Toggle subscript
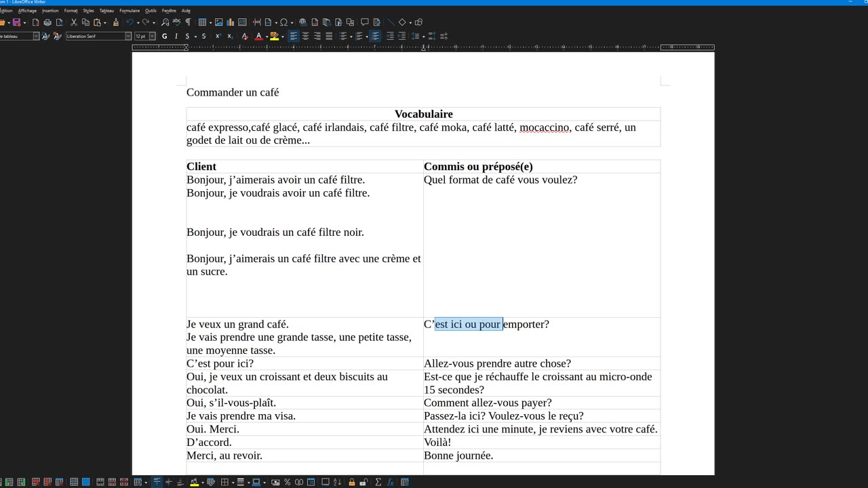868x488 pixels. tap(230, 36)
